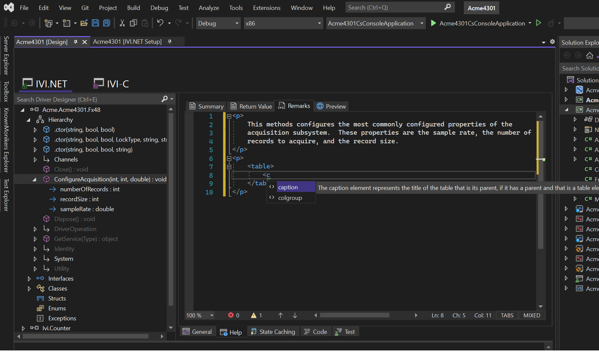Viewport: 599px width, 364px height.
Task: Open the Git menu
Action: pyautogui.click(x=85, y=8)
